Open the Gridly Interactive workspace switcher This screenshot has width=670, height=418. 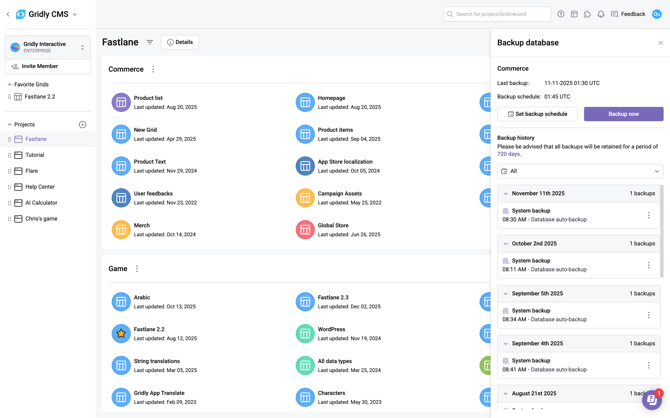click(48, 47)
